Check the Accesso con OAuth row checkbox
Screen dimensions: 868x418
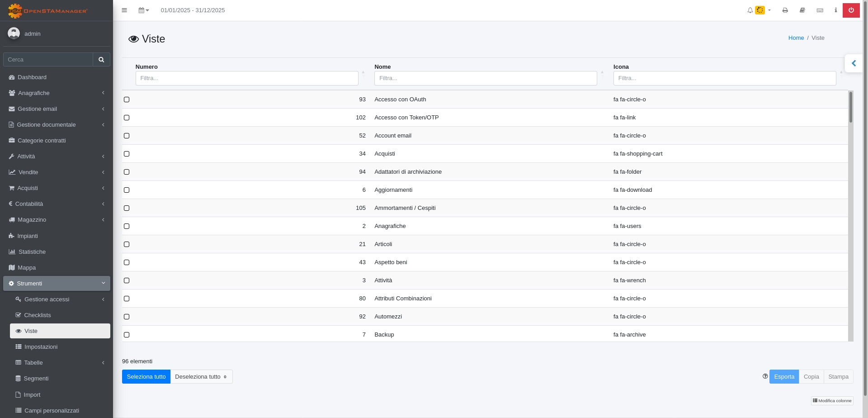[x=127, y=100]
